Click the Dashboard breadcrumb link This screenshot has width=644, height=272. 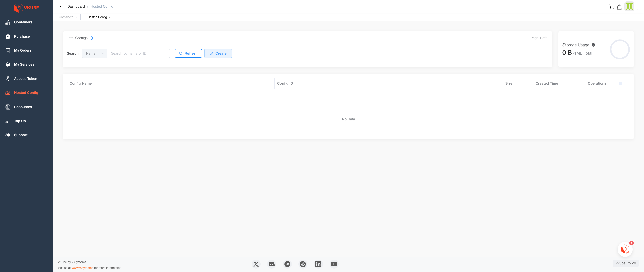click(76, 6)
